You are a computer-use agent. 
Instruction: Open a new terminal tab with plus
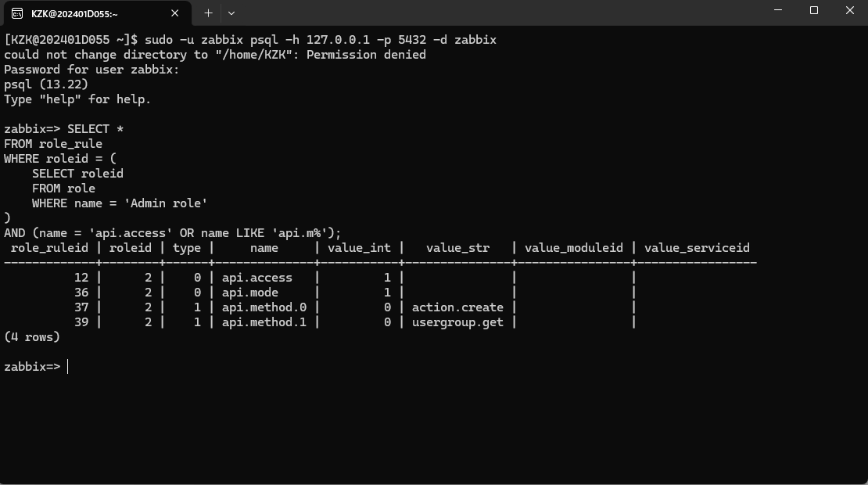pos(208,13)
